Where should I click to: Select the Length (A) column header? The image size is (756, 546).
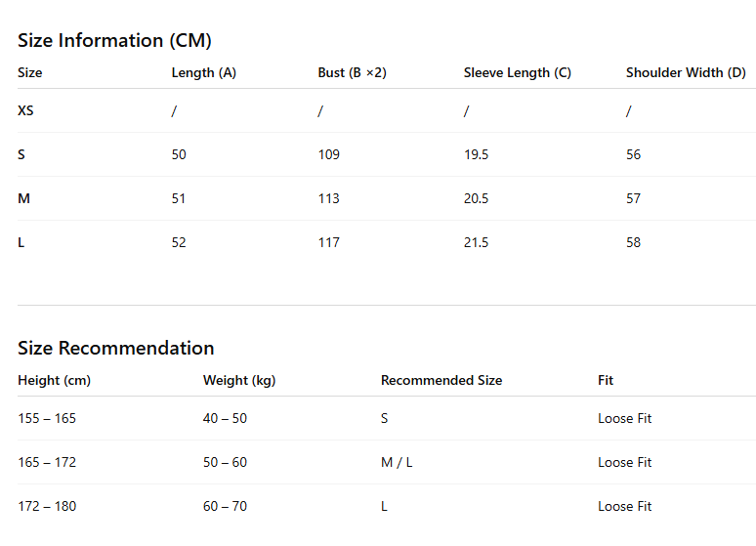click(x=204, y=73)
